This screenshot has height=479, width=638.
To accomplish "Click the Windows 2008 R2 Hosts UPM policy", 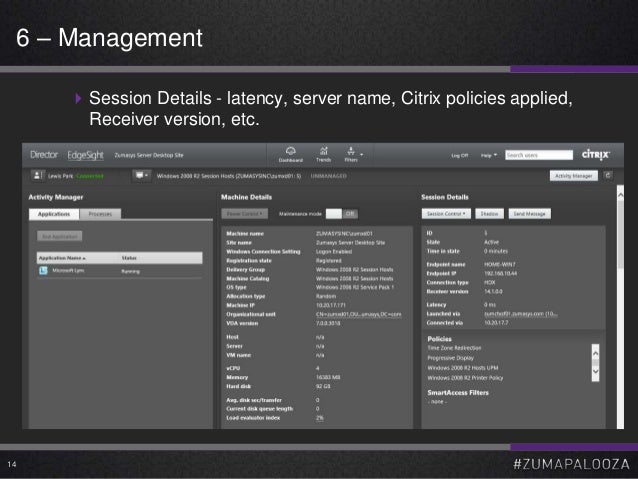I will point(463,368).
